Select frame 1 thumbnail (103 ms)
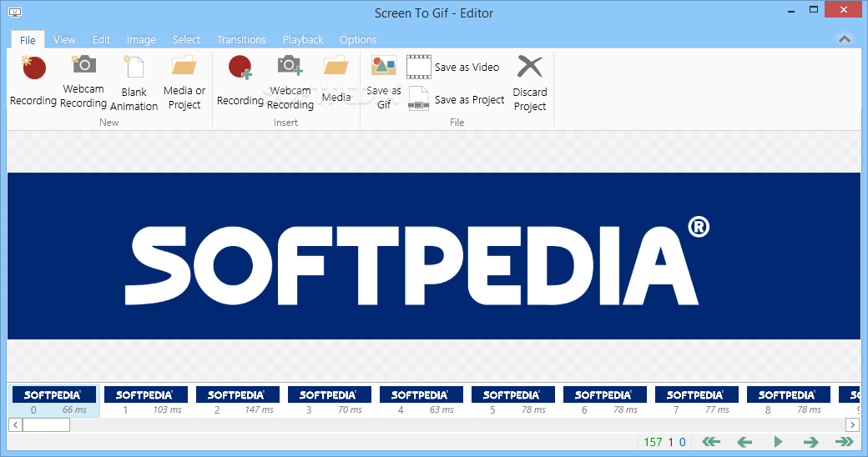 (x=146, y=401)
